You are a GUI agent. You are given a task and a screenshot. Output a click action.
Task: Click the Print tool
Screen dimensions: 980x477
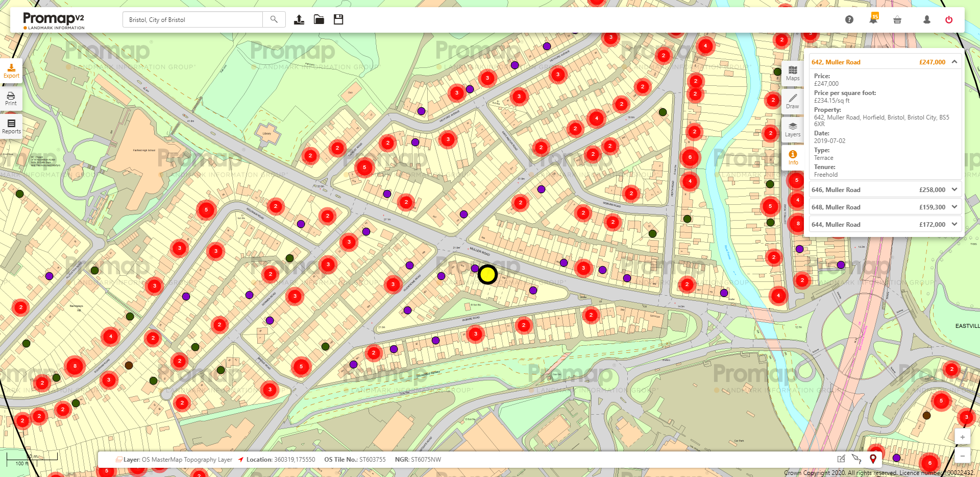click(x=11, y=99)
